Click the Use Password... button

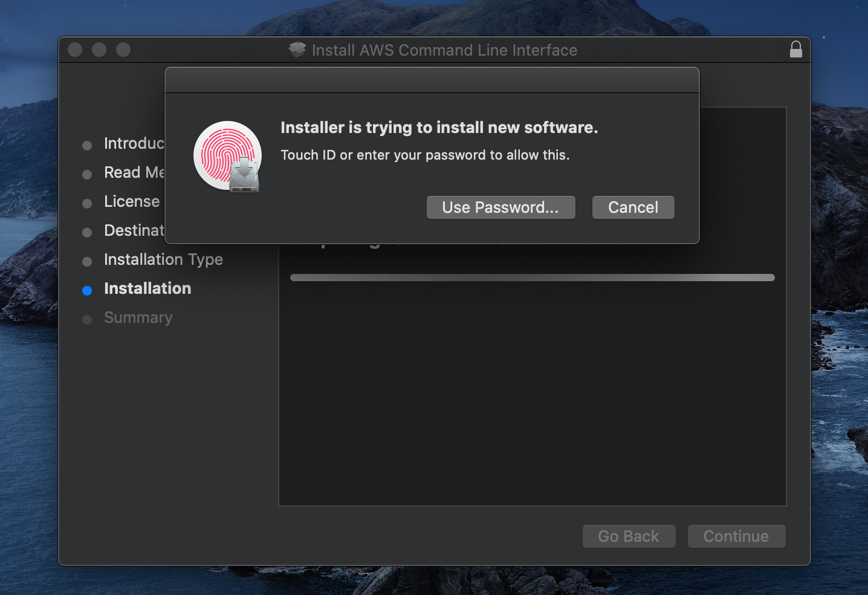pyautogui.click(x=500, y=207)
